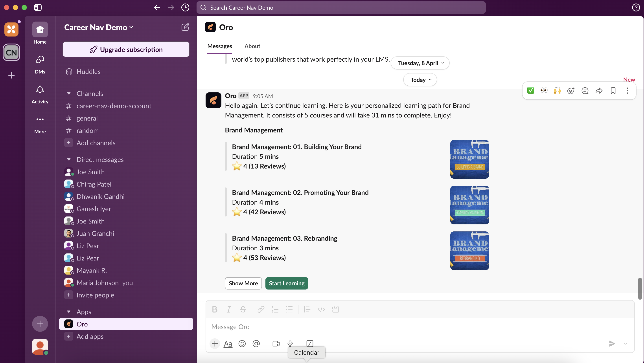Open the Building Your Brand course thumbnail
This screenshot has height=363, width=644.
click(x=469, y=159)
